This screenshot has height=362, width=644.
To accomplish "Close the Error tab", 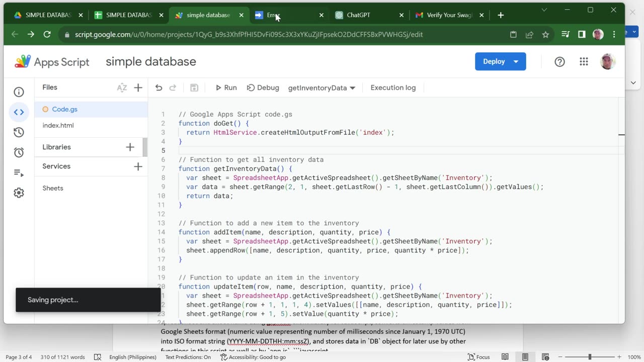I will [x=321, y=15].
